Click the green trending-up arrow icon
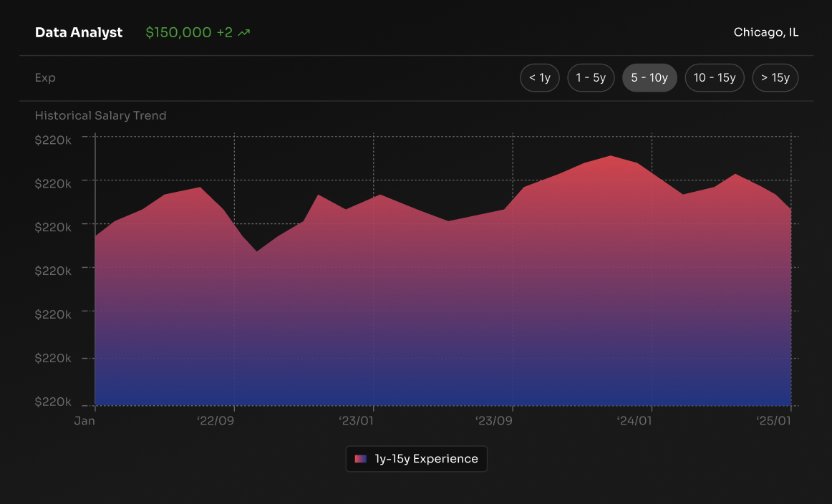Viewport: 832px width, 504px height. [x=244, y=33]
